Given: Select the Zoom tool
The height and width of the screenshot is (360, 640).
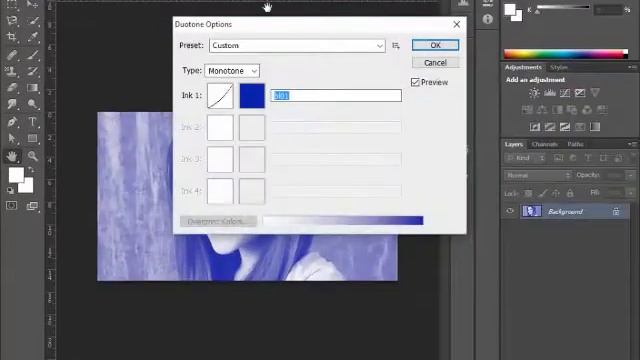Looking at the screenshot, I should [x=33, y=156].
